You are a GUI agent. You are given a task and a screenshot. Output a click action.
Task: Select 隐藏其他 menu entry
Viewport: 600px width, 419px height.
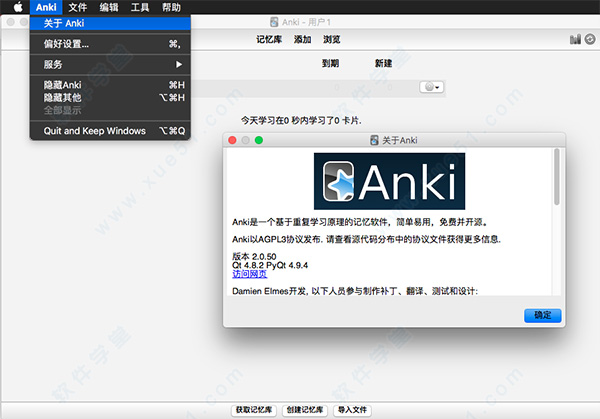110,98
